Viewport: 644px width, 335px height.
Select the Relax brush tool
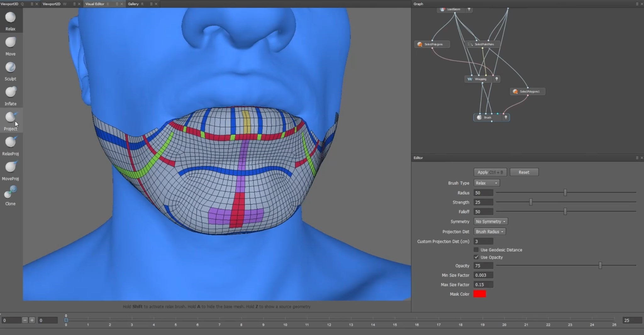point(10,21)
